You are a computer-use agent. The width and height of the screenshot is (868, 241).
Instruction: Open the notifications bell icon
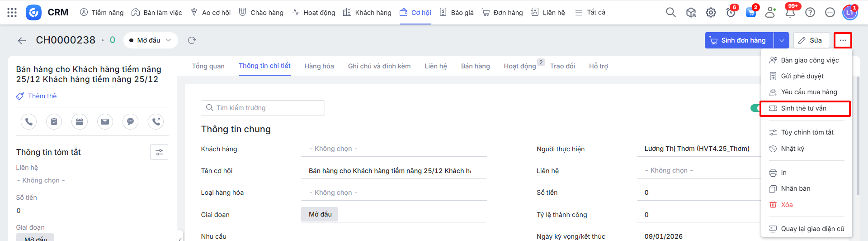click(790, 13)
